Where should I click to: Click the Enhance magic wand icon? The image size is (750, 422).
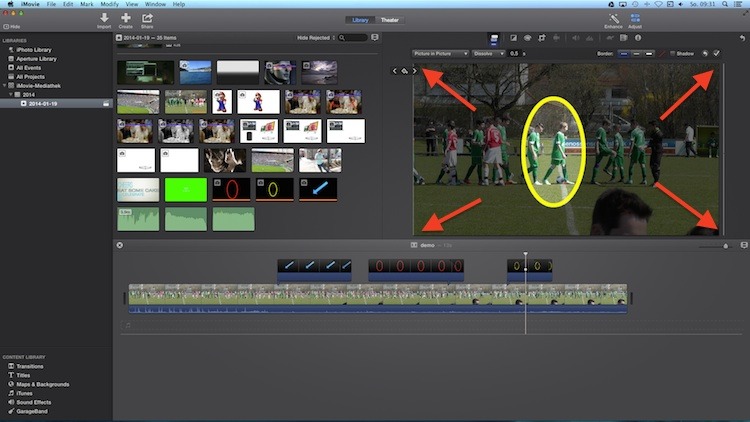[x=614, y=17]
